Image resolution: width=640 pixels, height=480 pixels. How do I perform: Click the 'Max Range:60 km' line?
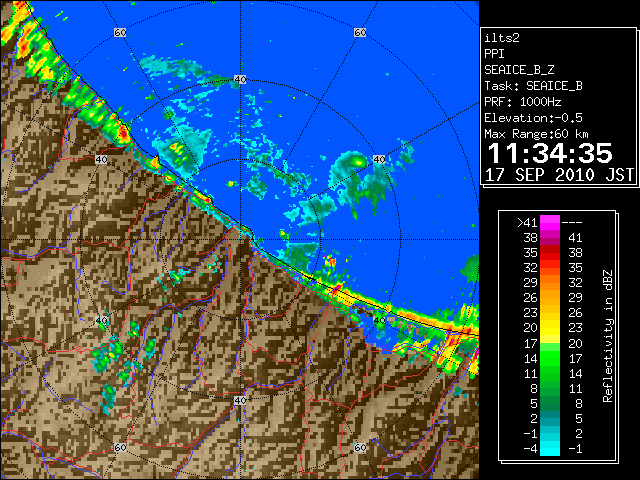[x=536, y=134]
